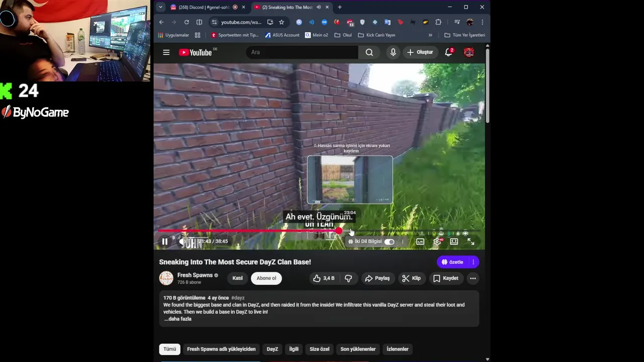Click the youtube.com address bar
The image size is (644, 362).
point(242,22)
